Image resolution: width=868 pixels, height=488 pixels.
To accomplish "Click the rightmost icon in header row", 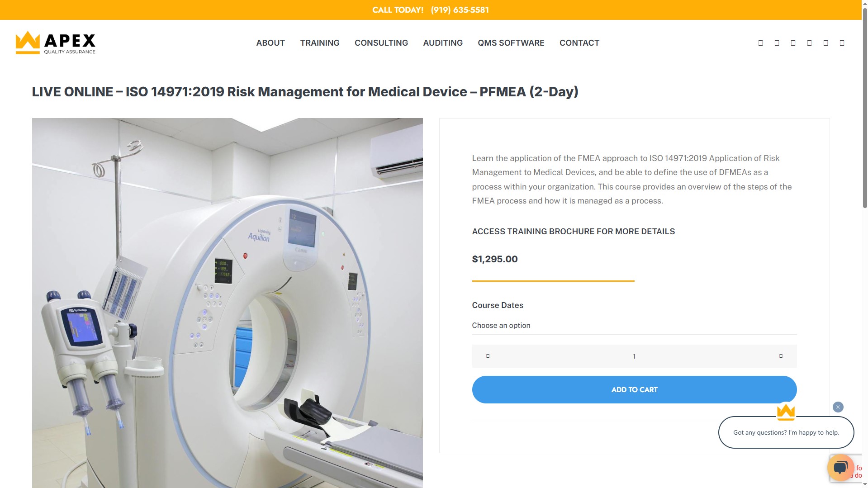I will [842, 43].
